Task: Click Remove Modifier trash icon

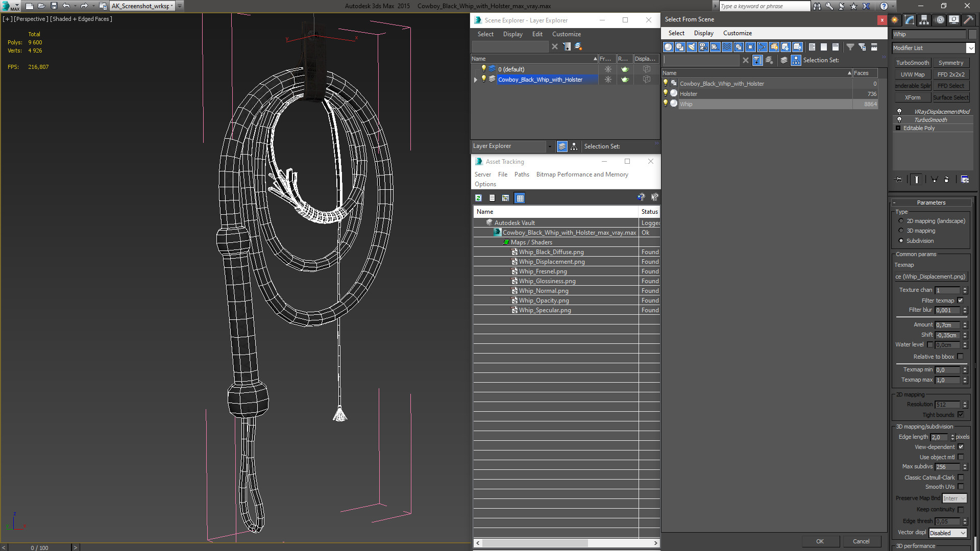Action: [x=947, y=180]
